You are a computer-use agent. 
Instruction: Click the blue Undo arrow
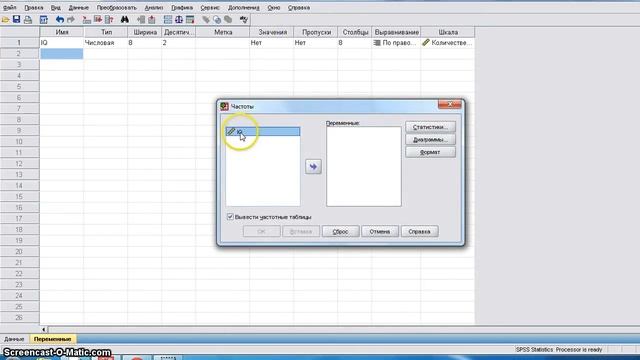point(60,20)
